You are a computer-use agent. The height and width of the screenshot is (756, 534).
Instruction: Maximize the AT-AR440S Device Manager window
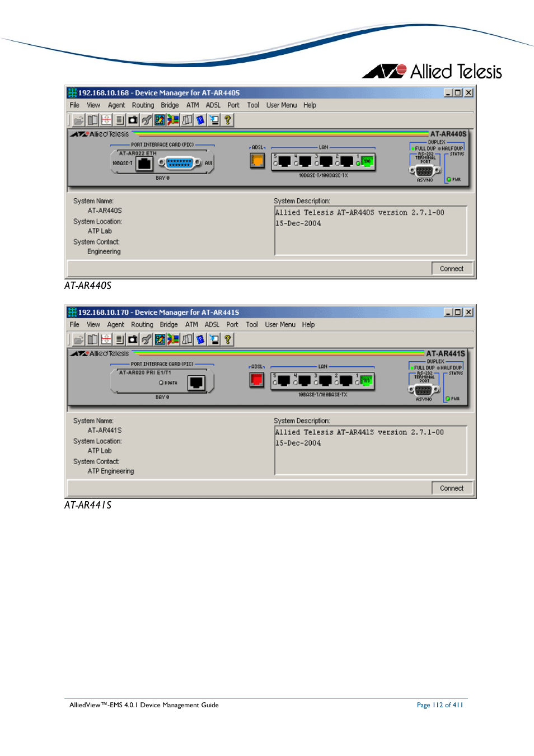[458, 93]
